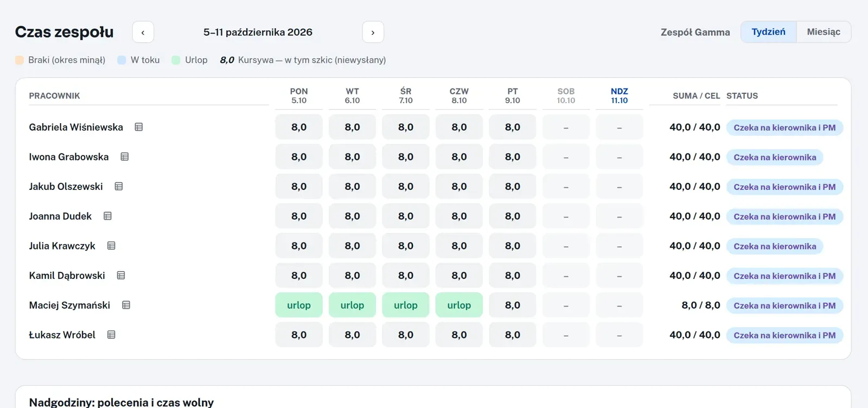Open details icon next to Maciej Szymański
Image resolution: width=868 pixels, height=408 pixels.
click(126, 305)
